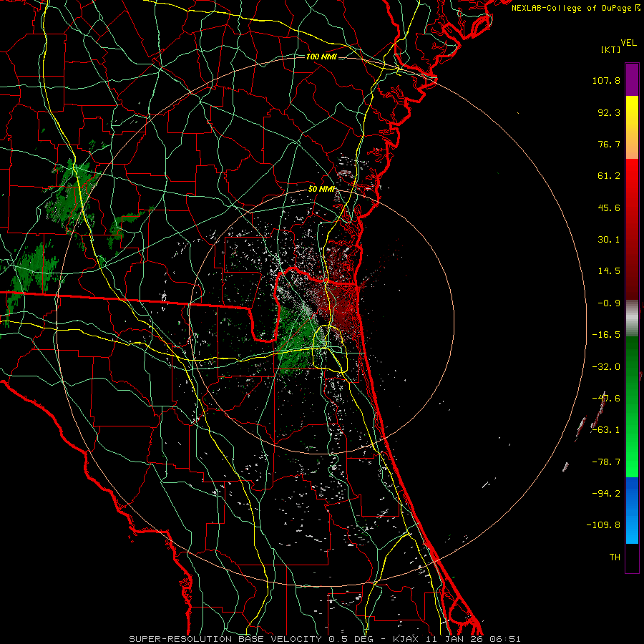Click the 100 NMI range ring label

click(321, 57)
